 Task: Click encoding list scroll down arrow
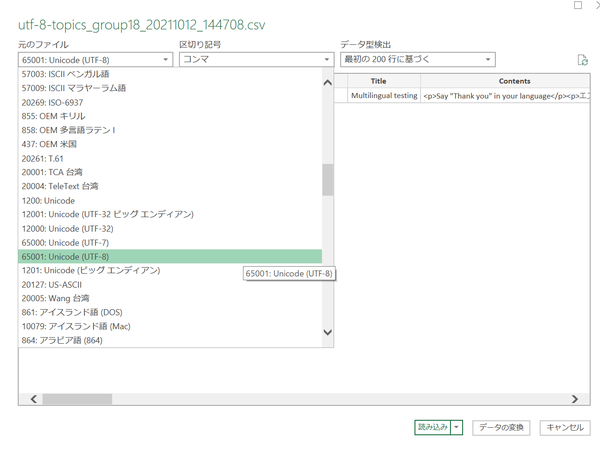328,332
